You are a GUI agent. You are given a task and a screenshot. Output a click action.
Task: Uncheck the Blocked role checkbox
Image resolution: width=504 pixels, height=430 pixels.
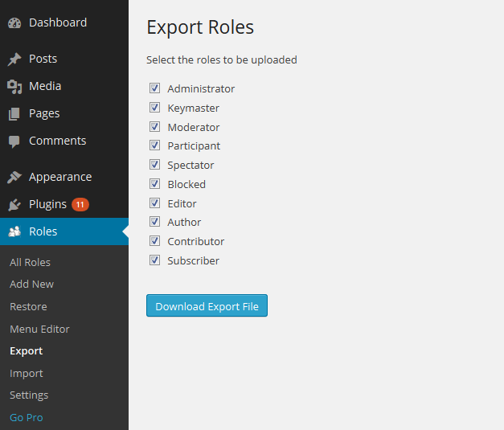pyautogui.click(x=154, y=184)
